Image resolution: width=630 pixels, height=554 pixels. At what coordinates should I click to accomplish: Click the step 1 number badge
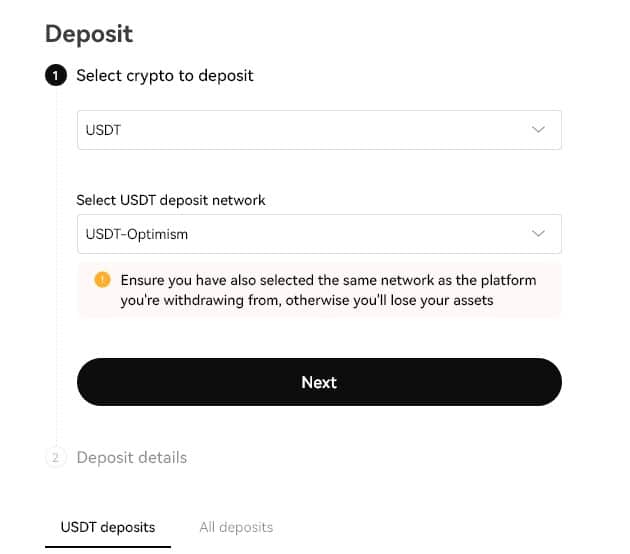click(56, 76)
